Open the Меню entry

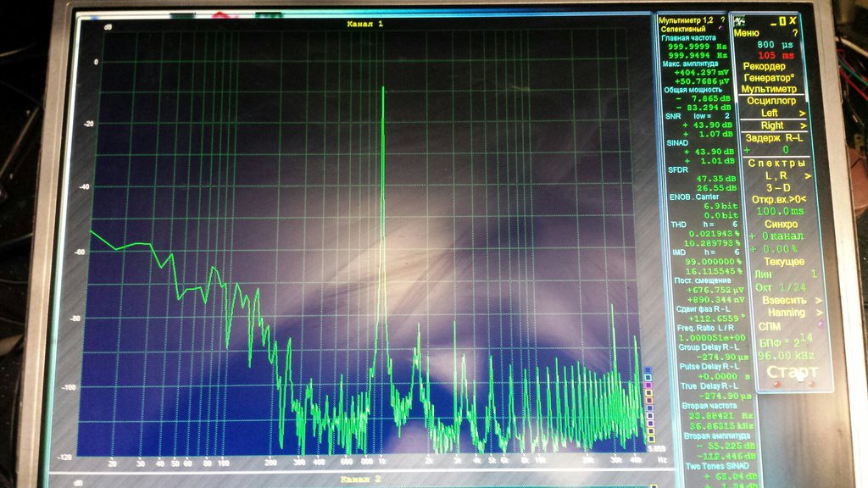[x=746, y=33]
